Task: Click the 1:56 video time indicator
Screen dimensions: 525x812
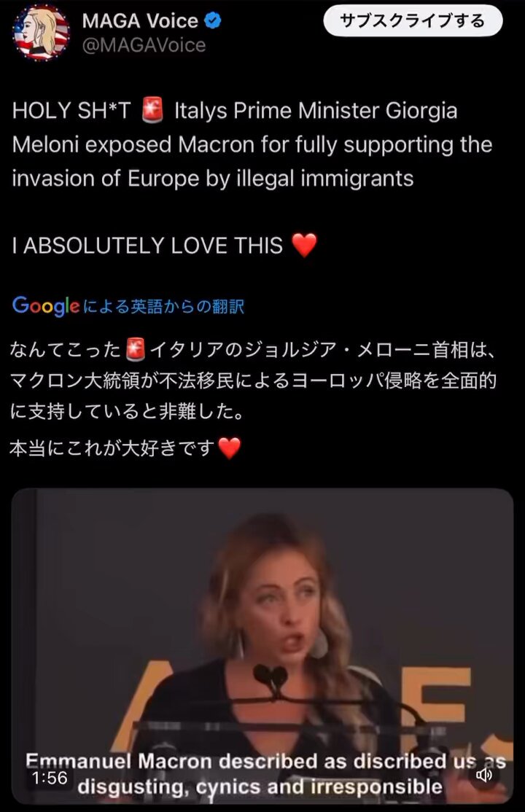Action: click(x=50, y=777)
